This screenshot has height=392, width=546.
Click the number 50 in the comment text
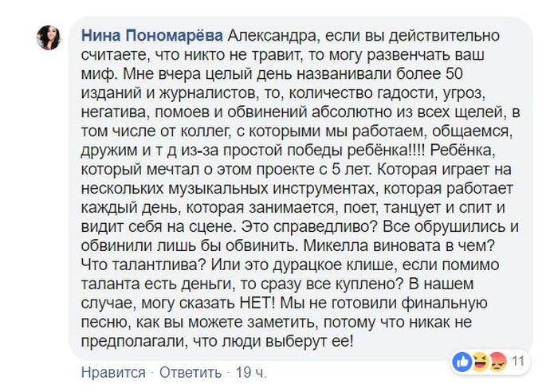pyautogui.click(x=454, y=74)
